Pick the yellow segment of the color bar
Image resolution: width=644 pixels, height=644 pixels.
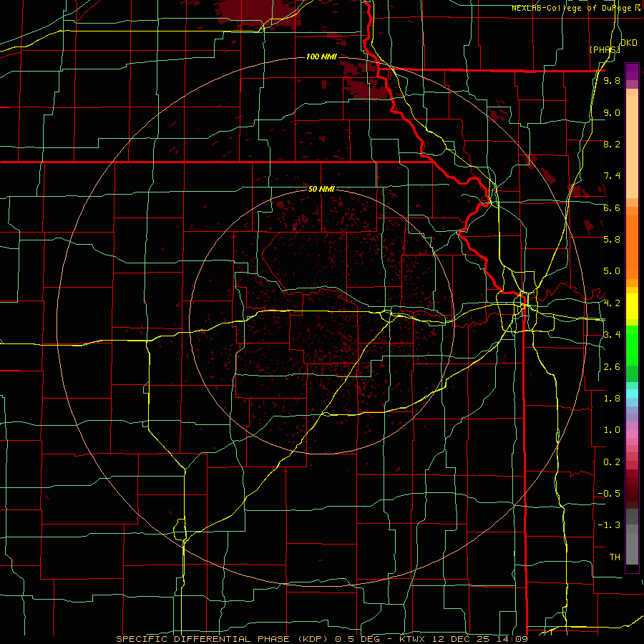632,306
